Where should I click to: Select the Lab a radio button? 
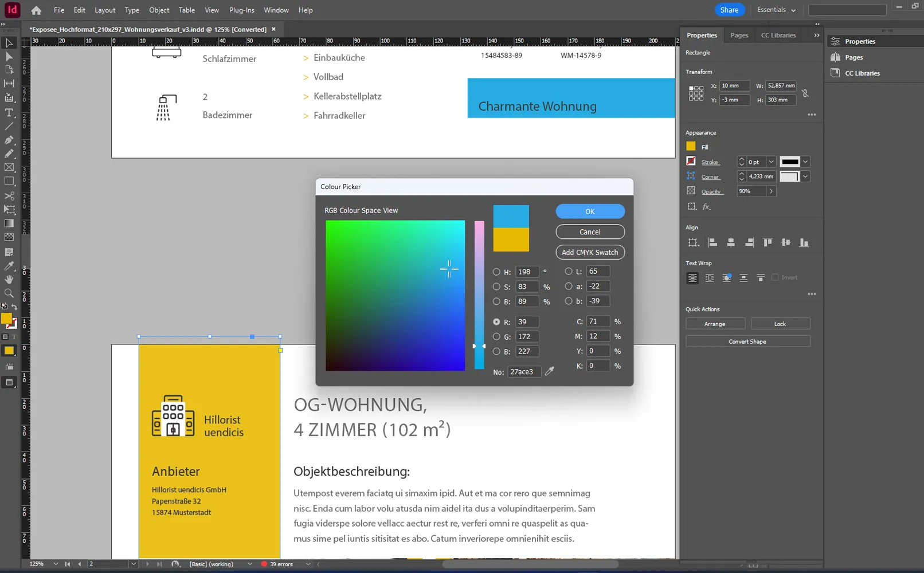point(569,286)
